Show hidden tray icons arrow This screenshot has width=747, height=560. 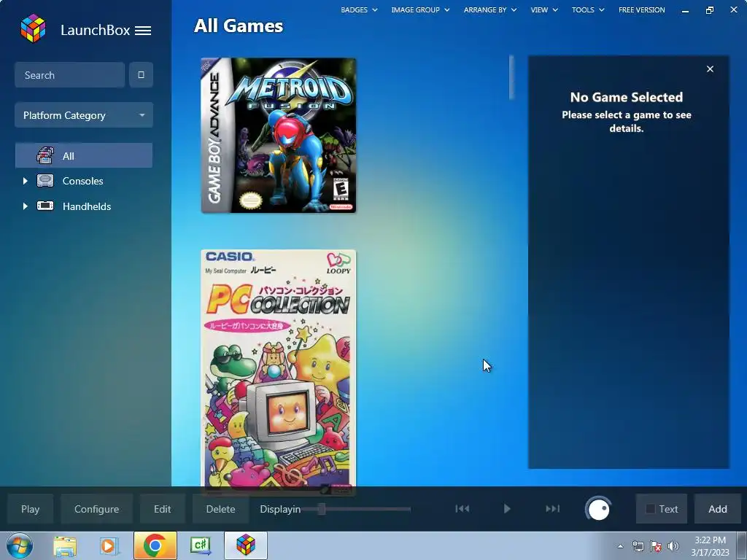[620, 547]
